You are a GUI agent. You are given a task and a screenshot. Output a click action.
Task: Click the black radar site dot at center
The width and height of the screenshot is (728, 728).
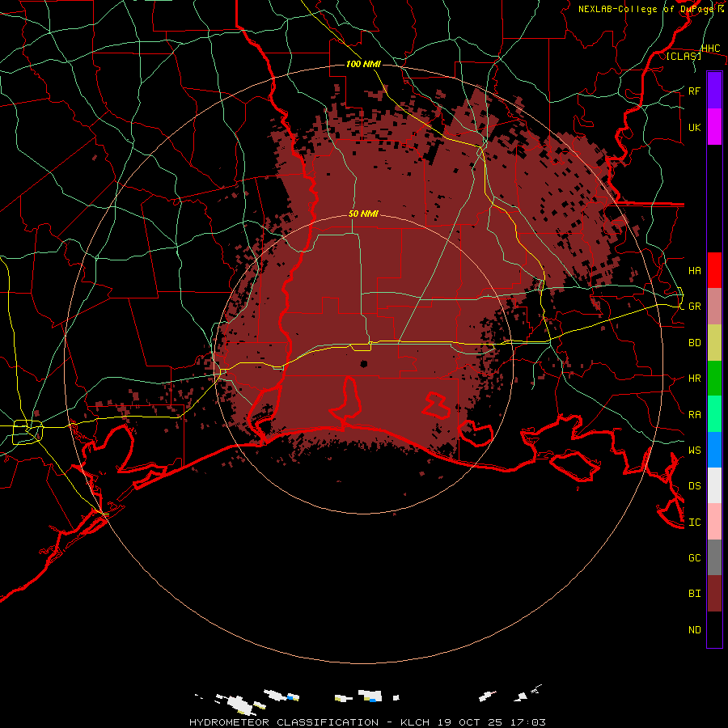click(x=363, y=364)
